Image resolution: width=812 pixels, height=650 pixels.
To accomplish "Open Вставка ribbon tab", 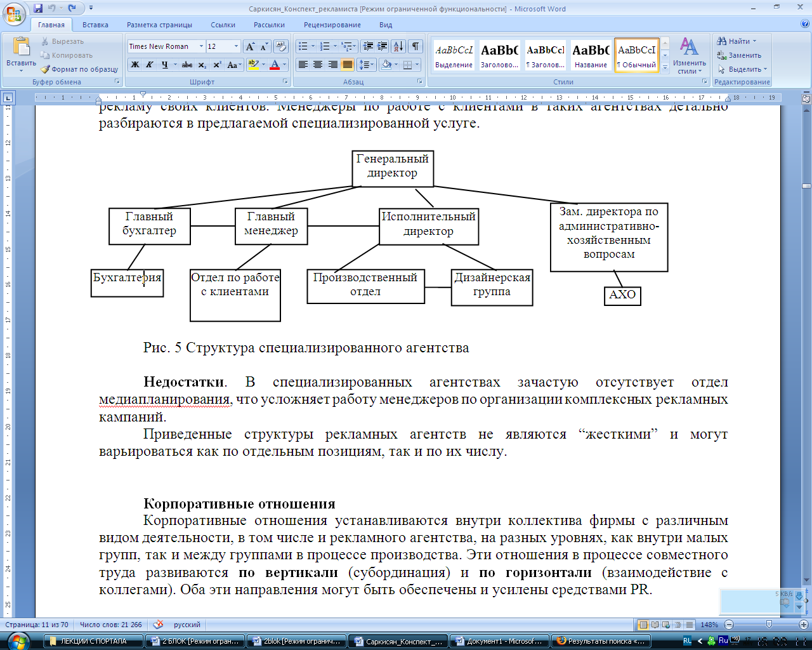I will (95, 25).
